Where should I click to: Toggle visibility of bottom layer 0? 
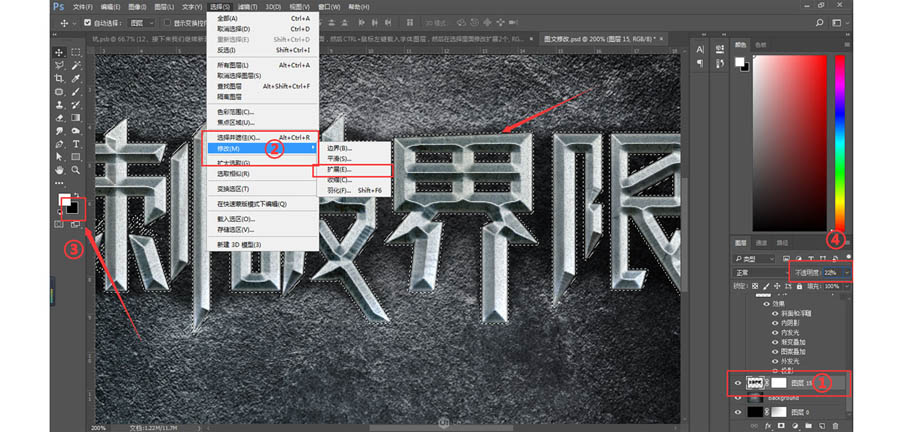[x=738, y=412]
